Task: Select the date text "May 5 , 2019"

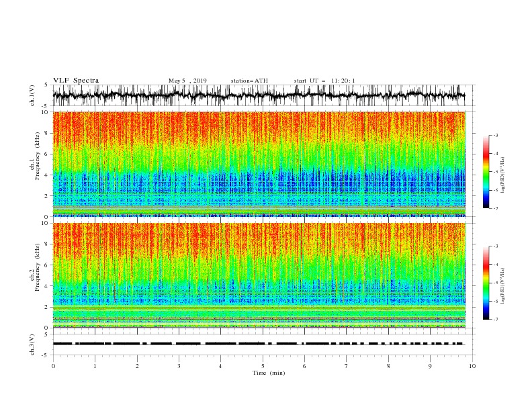Action: click(187, 81)
